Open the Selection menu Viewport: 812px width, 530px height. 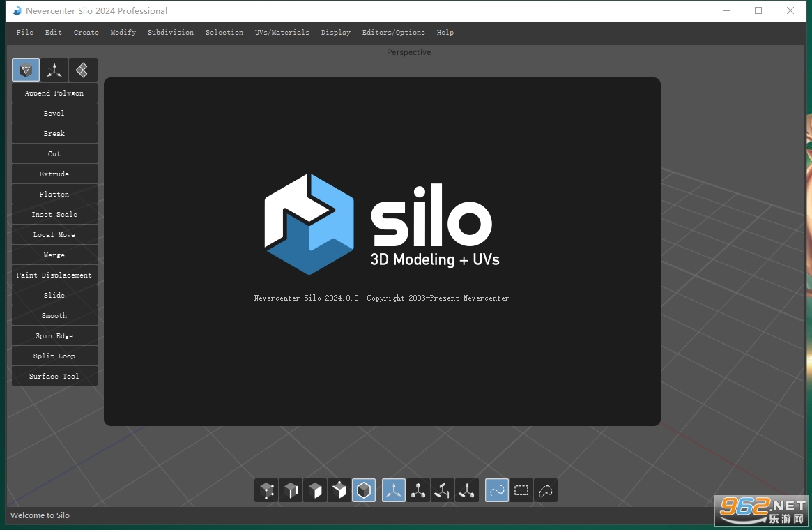pyautogui.click(x=224, y=32)
